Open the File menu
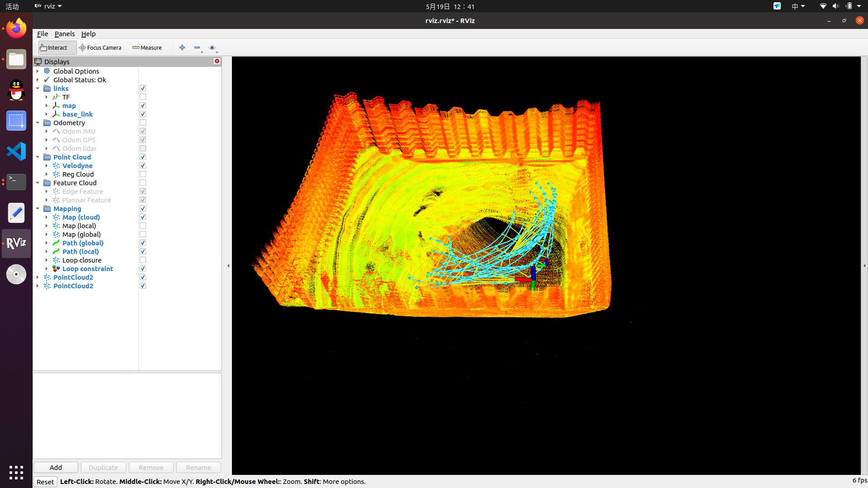 (x=42, y=34)
